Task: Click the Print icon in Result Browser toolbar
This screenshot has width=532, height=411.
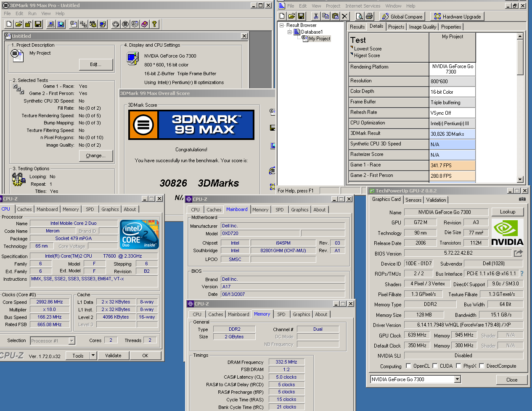Action: point(369,16)
